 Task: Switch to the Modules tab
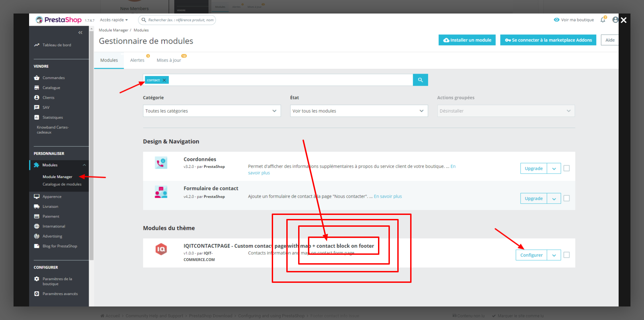[109, 60]
